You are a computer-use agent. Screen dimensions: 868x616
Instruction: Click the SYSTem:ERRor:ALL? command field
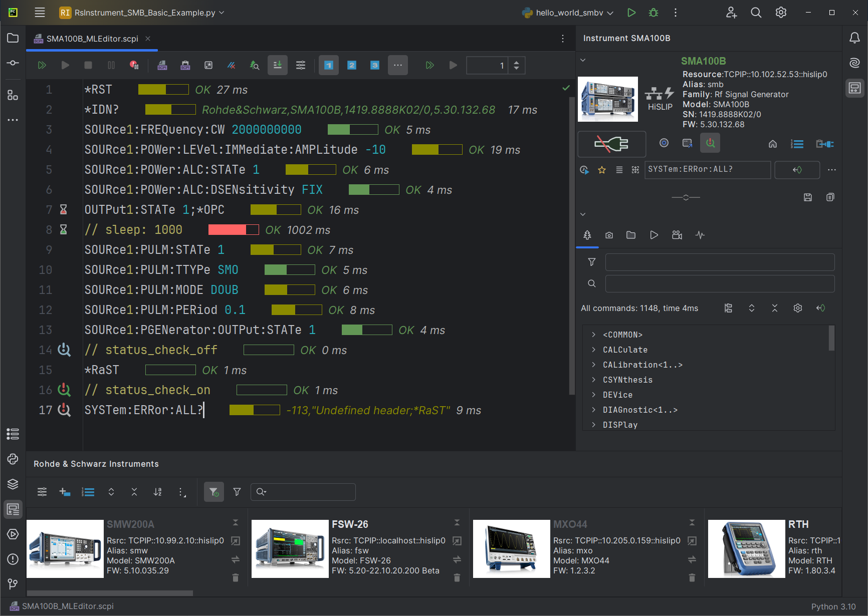point(708,170)
